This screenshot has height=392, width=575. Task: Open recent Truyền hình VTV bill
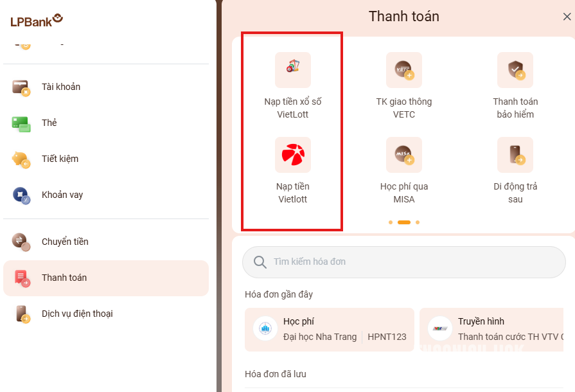pyautogui.click(x=491, y=329)
